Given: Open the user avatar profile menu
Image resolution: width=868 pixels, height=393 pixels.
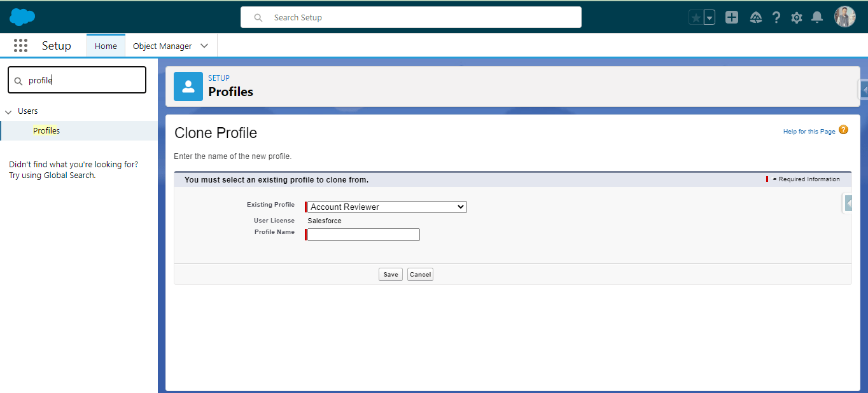Looking at the screenshot, I should click(x=845, y=17).
